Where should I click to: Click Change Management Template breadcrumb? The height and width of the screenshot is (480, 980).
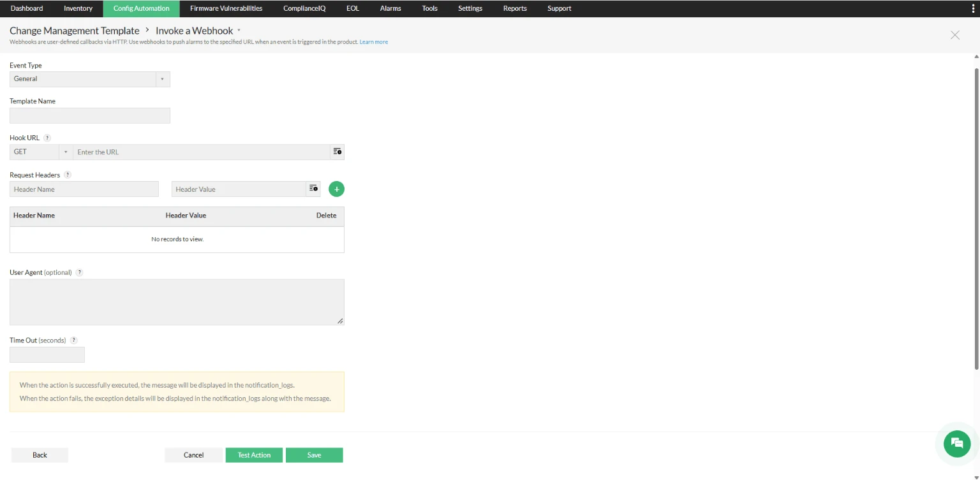click(x=74, y=31)
